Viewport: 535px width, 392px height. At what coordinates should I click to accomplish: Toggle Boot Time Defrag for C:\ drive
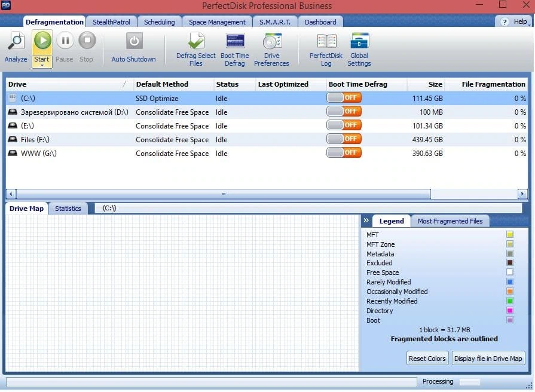point(344,98)
